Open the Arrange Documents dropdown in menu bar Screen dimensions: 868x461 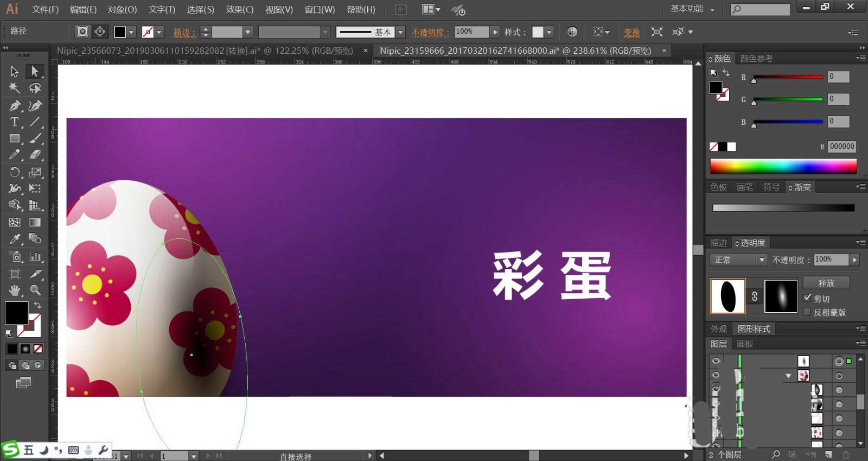click(x=431, y=9)
